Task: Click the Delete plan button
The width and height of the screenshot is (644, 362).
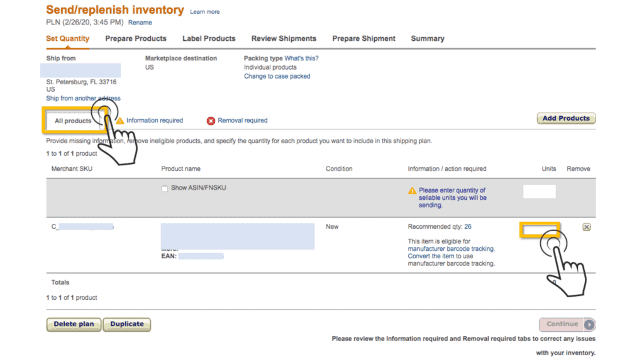Action: [x=74, y=324]
